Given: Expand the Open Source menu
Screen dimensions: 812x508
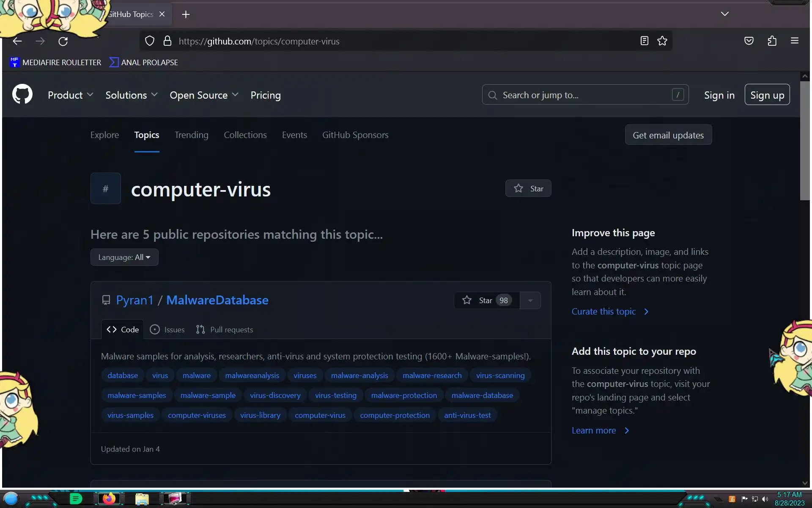Looking at the screenshot, I should coord(204,95).
